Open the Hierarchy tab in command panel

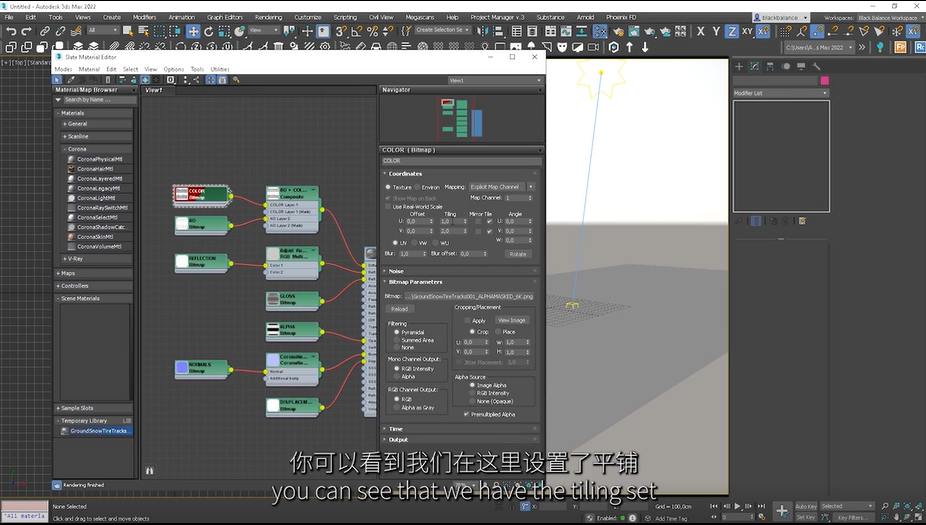pyautogui.click(x=770, y=66)
